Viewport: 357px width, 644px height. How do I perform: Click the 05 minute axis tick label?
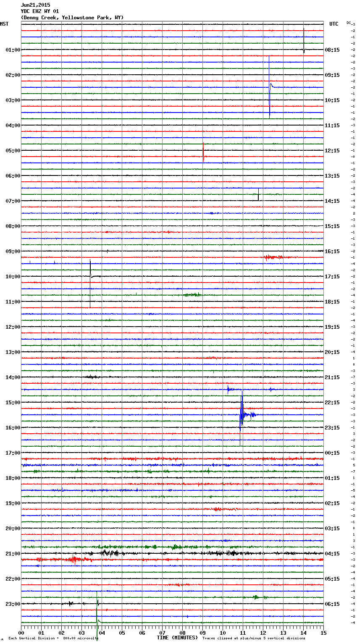(x=122, y=633)
